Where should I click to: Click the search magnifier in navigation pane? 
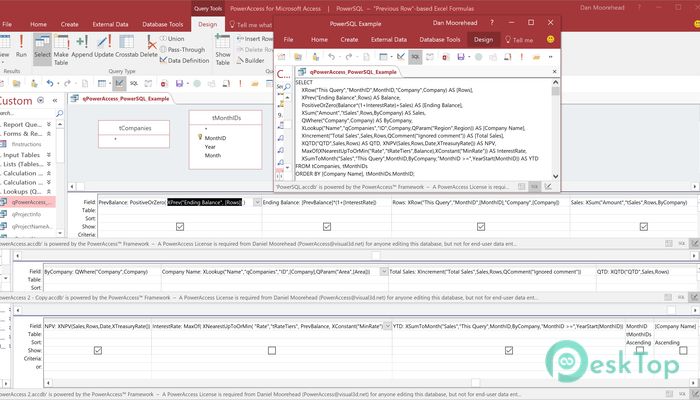(x=59, y=113)
